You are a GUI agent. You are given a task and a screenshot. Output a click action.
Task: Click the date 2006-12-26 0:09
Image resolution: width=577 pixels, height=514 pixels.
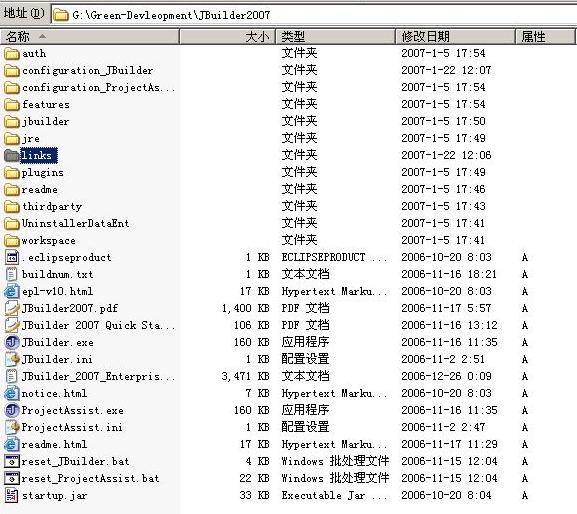pyautogui.click(x=446, y=376)
